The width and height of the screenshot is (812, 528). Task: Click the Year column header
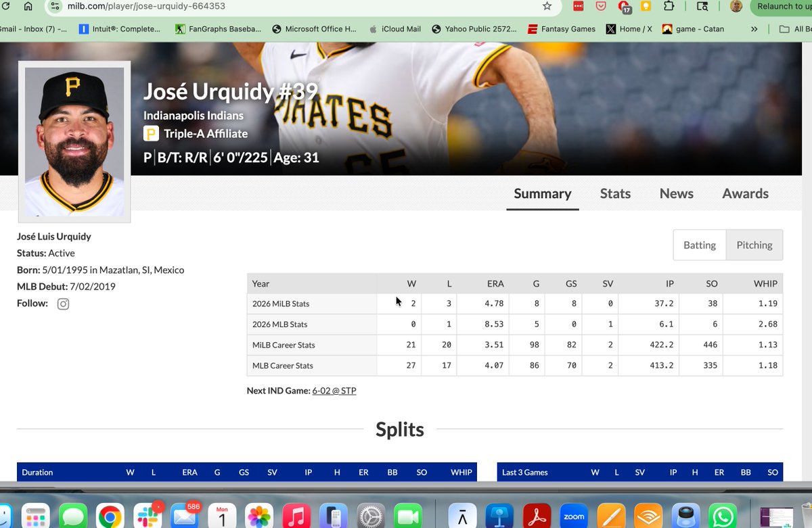click(x=261, y=284)
